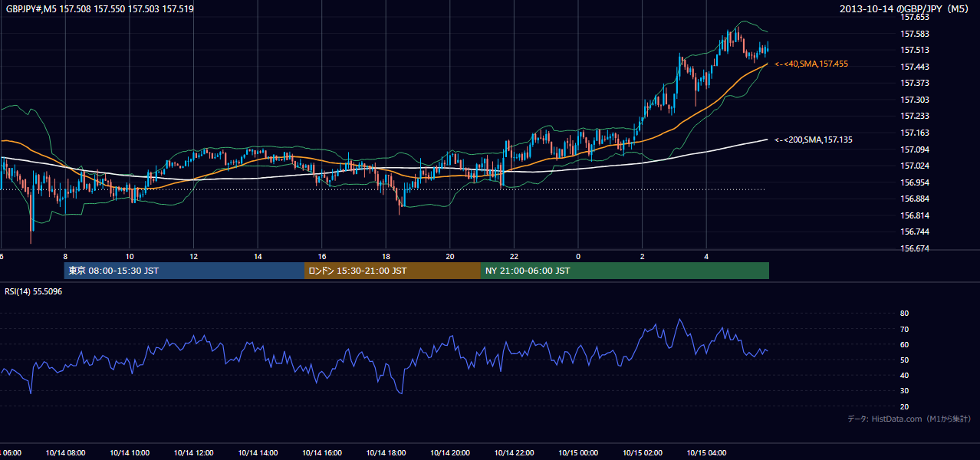Select the 40 SMA 157.455 label
Image resolution: width=980 pixels, height=460 pixels.
[811, 64]
